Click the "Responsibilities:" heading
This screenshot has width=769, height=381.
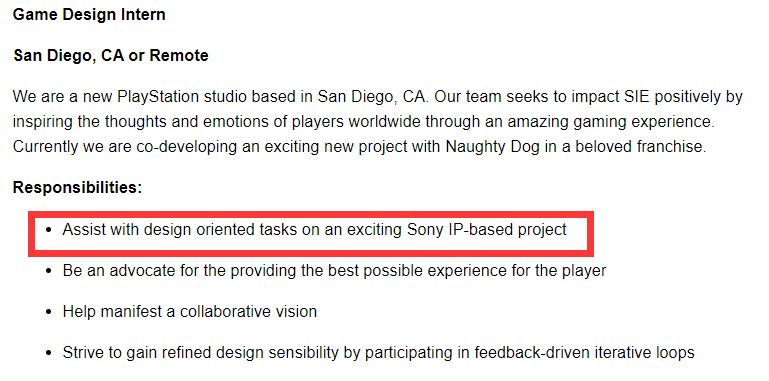[x=77, y=187]
